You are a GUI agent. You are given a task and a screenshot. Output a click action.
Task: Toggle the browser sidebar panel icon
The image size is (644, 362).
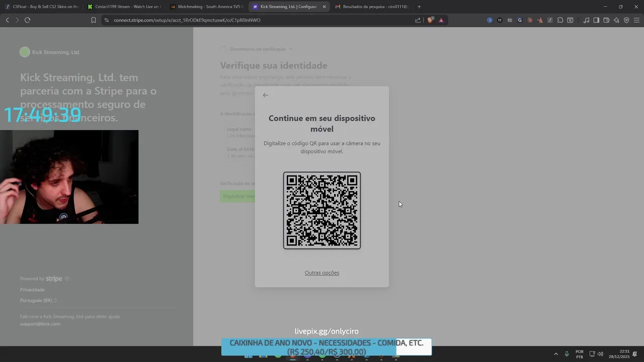tap(596, 20)
